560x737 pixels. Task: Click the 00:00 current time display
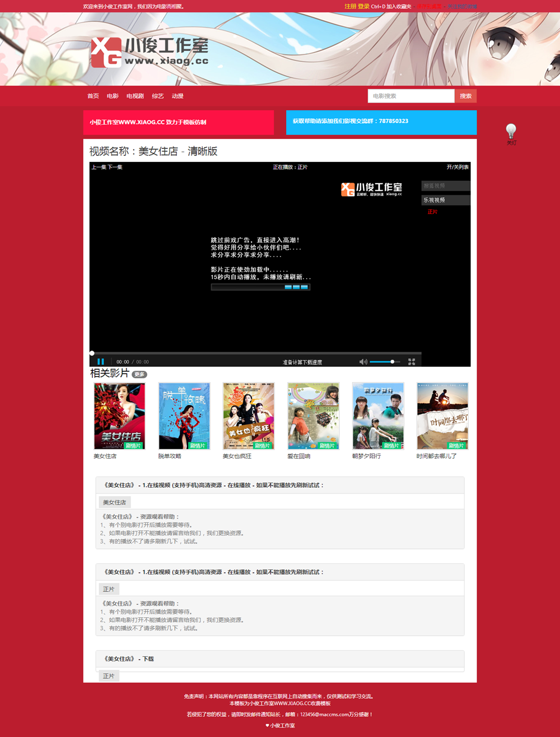coord(123,362)
